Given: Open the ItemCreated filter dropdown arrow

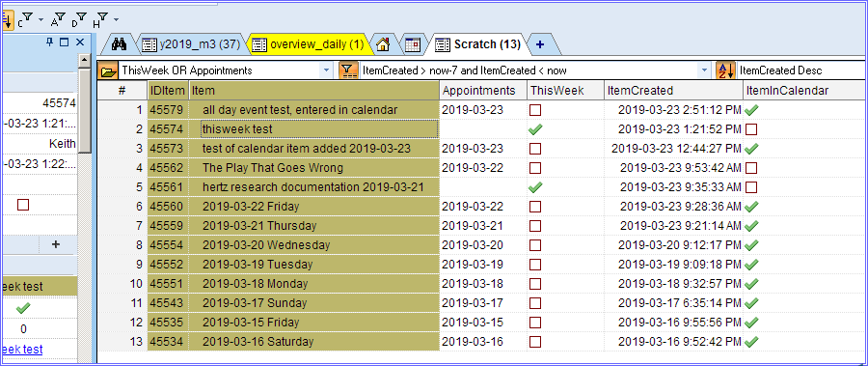Looking at the screenshot, I should 704,70.
